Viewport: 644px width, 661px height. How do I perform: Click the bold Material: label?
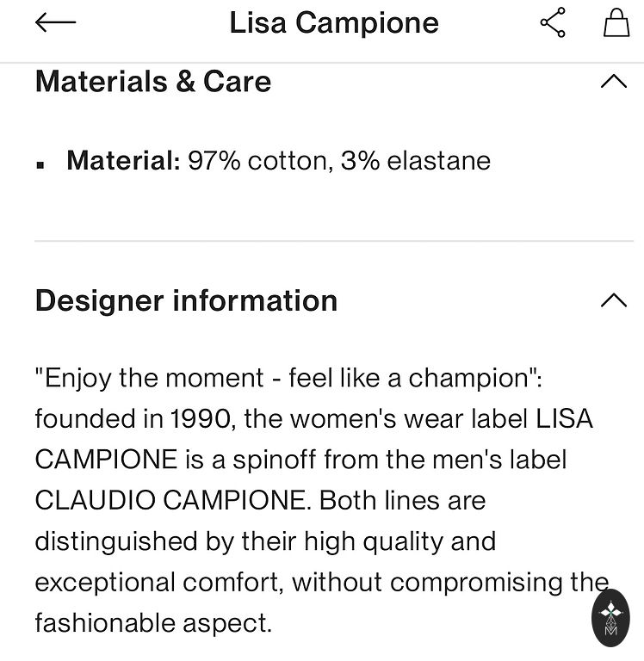[x=123, y=161]
